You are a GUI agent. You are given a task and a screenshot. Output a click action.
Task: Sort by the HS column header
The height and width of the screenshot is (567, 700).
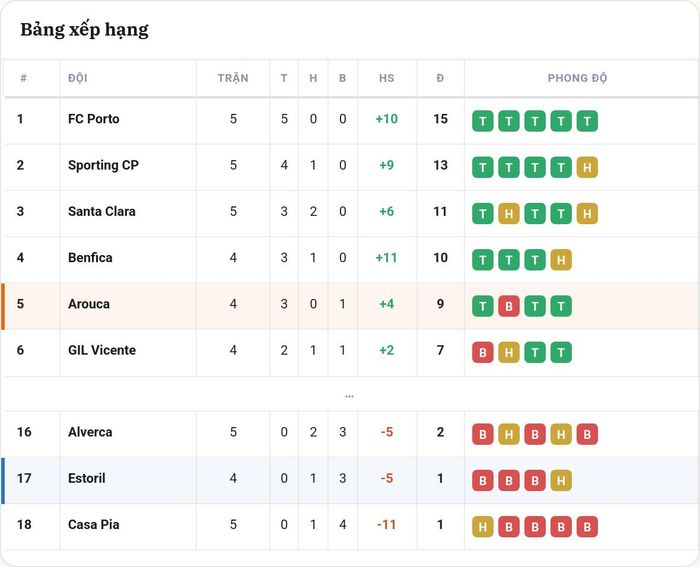pos(386,78)
